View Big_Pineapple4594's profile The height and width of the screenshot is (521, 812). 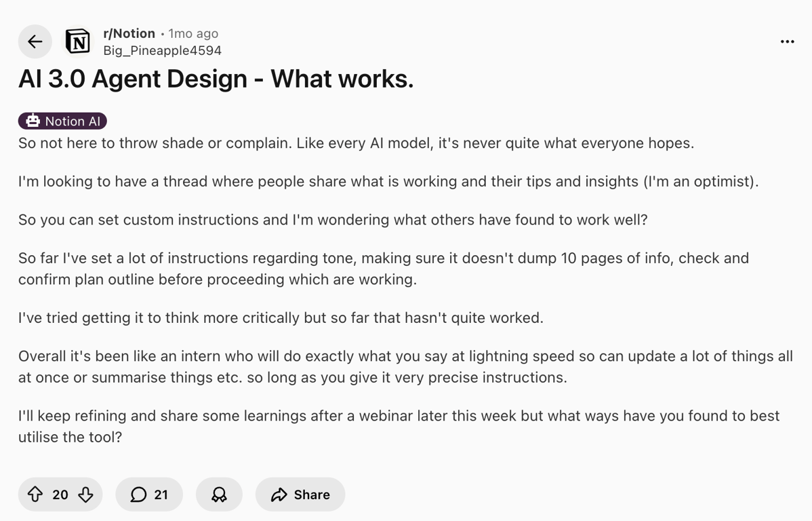[x=163, y=50]
